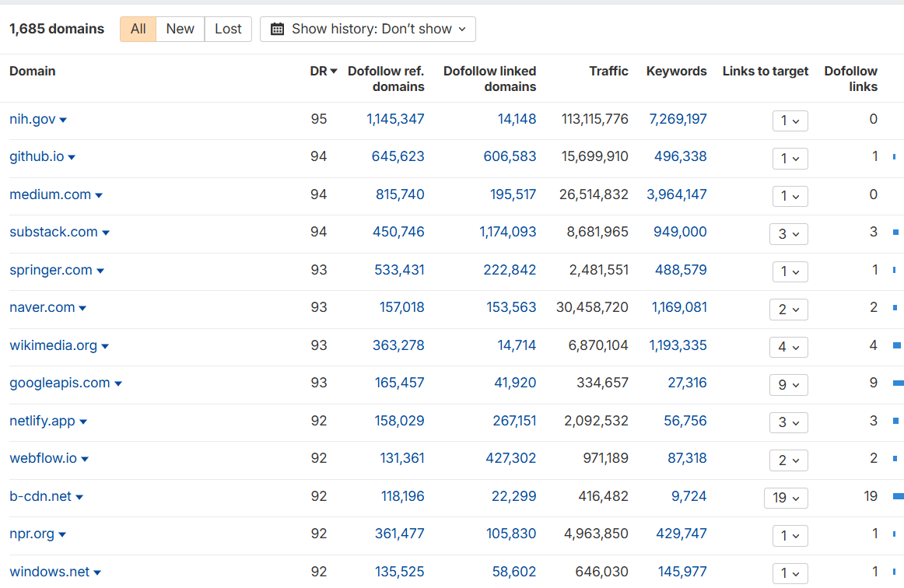Click the 30,458,720 traffic value for naver.com
This screenshot has height=588, width=904.
[x=592, y=308]
